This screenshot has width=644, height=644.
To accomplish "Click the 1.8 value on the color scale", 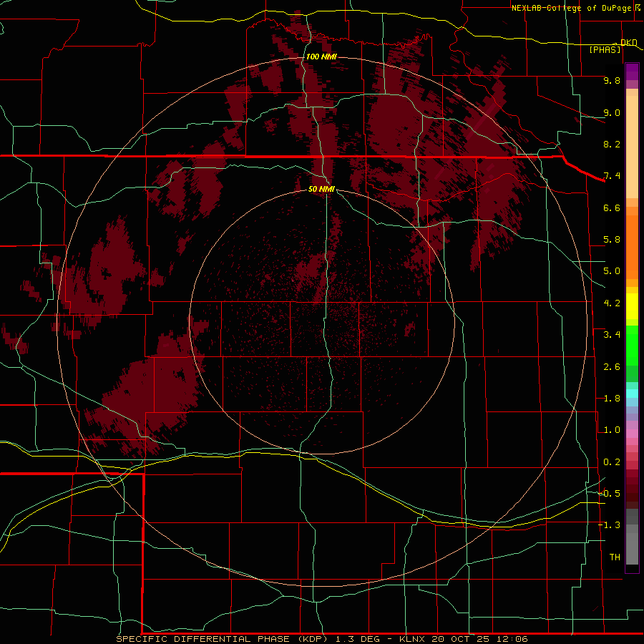I will [x=612, y=399].
